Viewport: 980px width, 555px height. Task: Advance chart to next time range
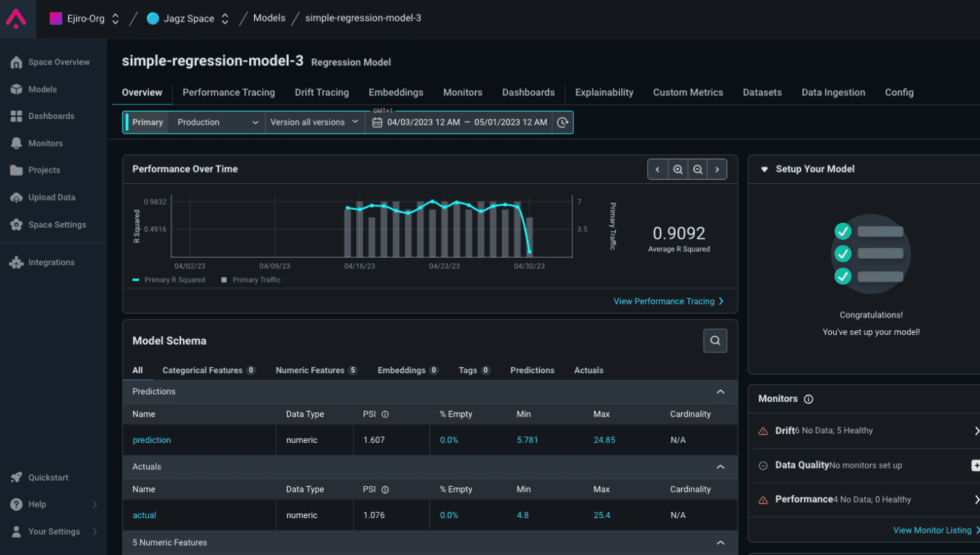717,169
